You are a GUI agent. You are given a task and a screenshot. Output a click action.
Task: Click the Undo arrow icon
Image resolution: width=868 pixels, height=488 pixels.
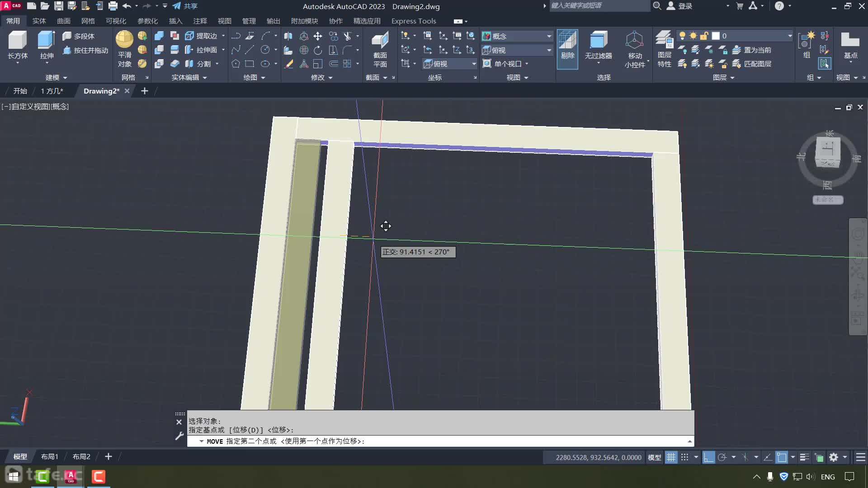(127, 6)
